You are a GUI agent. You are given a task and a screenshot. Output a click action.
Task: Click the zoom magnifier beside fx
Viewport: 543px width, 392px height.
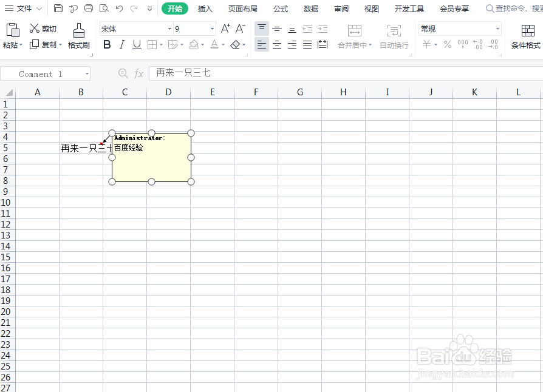coord(123,73)
